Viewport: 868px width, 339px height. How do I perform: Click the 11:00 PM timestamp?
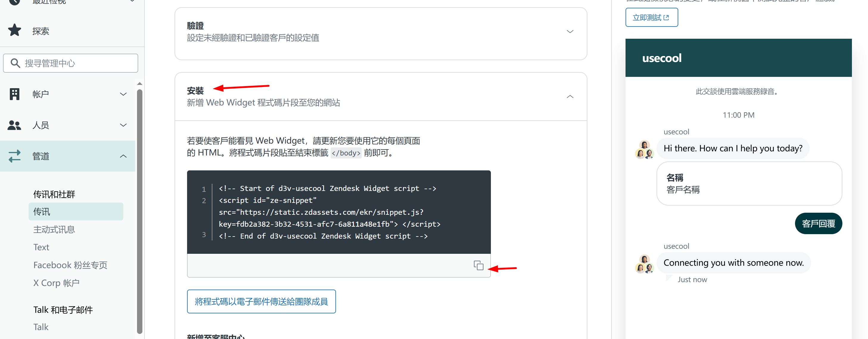point(738,115)
